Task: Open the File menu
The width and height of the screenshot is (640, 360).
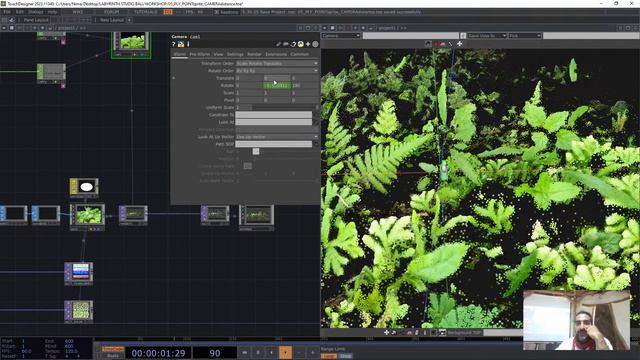Action: point(7,12)
